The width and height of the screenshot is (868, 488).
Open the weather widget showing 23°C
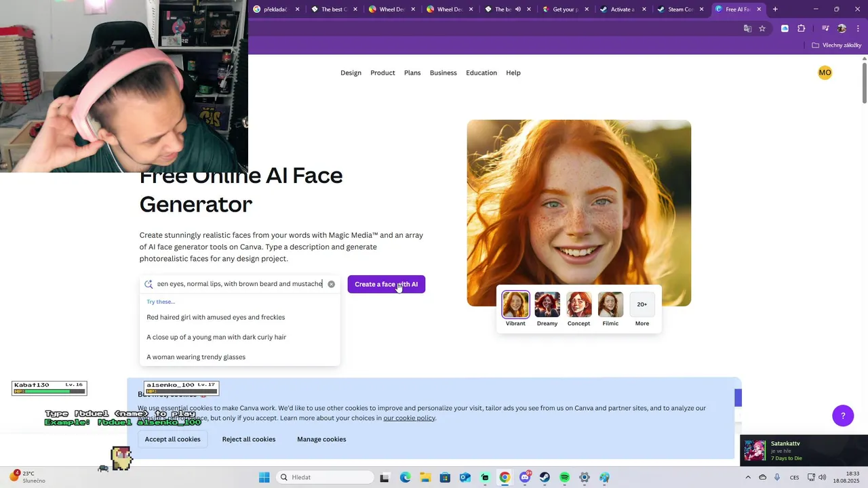click(x=27, y=477)
